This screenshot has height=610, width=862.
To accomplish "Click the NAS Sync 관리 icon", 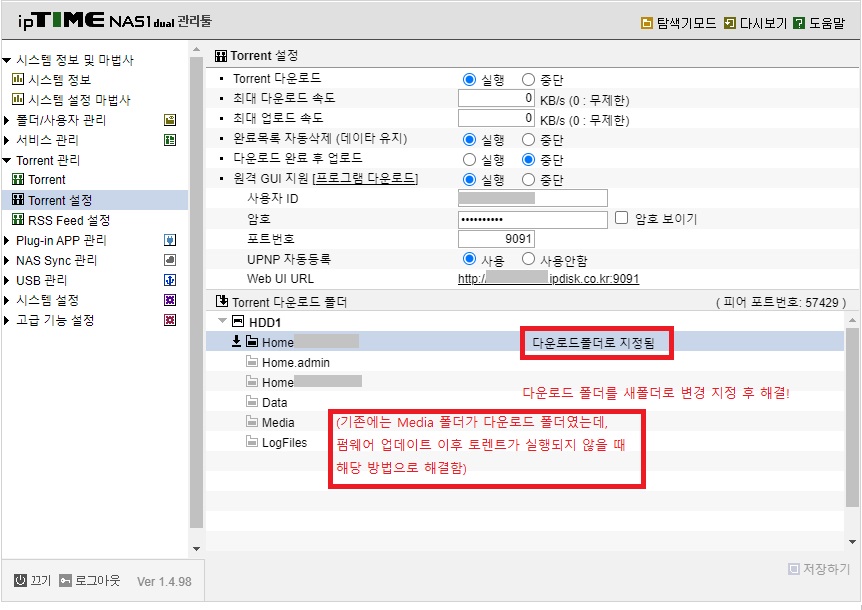I will (170, 260).
